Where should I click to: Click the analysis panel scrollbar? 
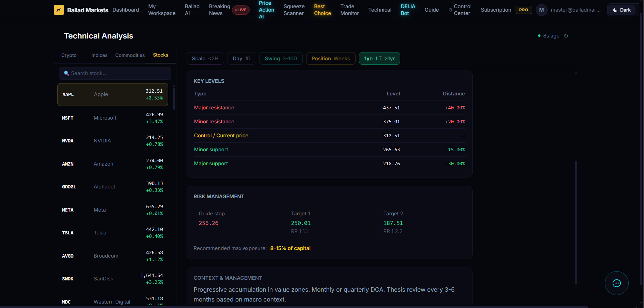(x=576, y=222)
